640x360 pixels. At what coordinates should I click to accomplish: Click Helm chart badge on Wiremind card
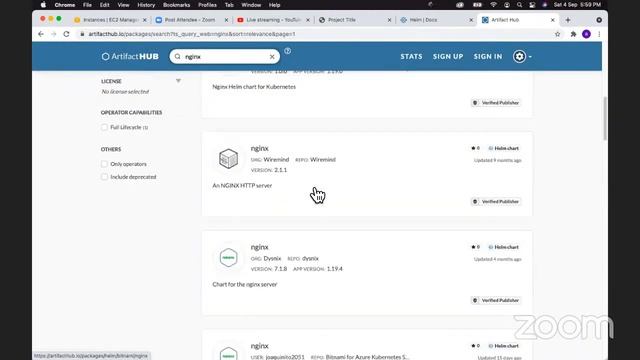(x=504, y=148)
